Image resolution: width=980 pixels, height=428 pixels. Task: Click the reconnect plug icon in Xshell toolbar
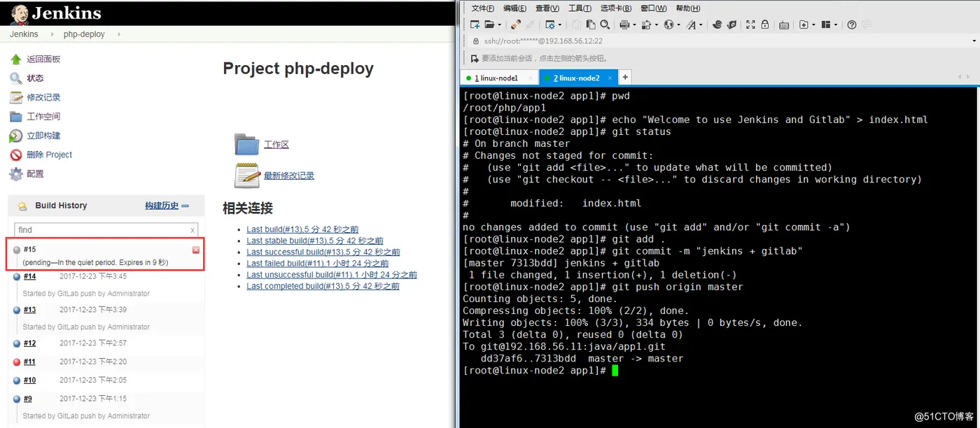516,24
